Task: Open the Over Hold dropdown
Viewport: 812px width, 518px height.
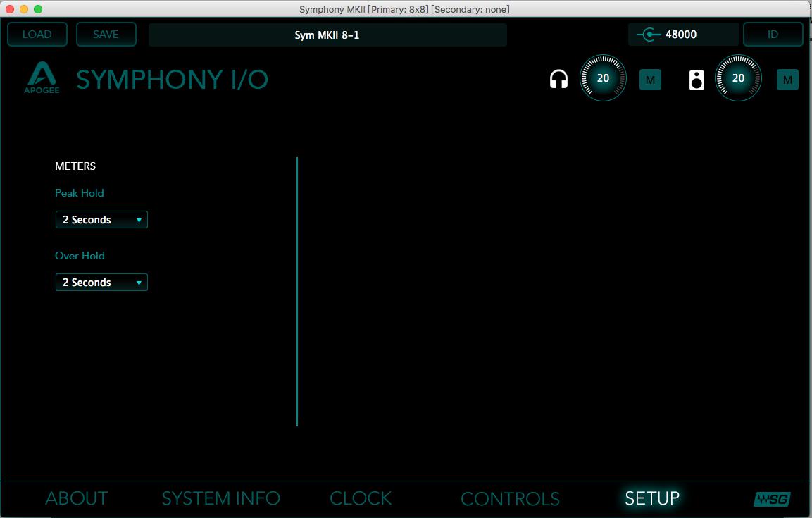Action: pos(101,283)
